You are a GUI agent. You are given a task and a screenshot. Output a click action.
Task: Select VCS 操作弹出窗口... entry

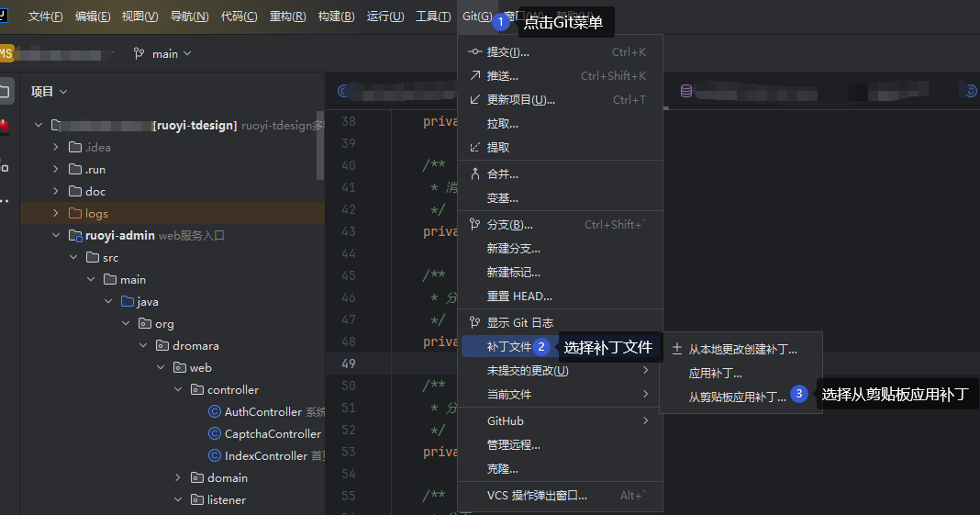click(x=560, y=496)
